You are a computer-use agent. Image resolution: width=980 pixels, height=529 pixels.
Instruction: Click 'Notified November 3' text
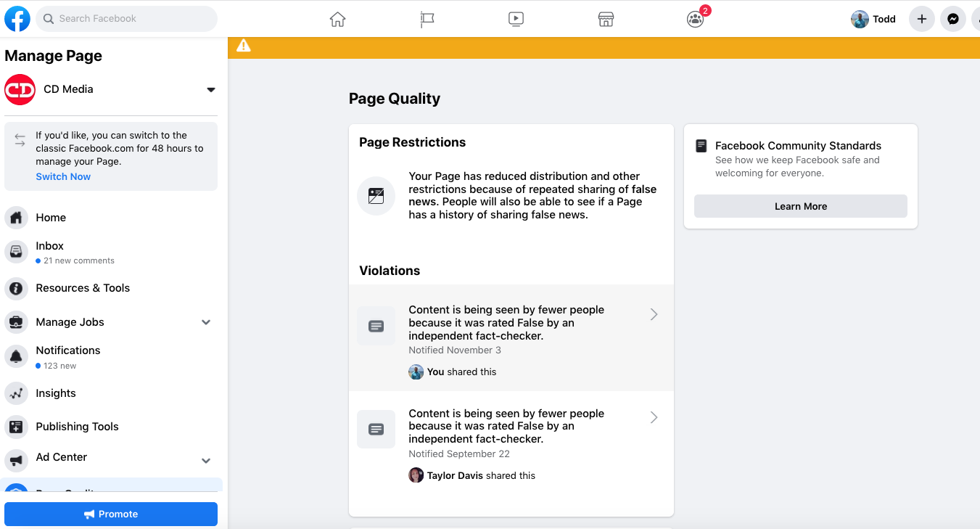(455, 350)
